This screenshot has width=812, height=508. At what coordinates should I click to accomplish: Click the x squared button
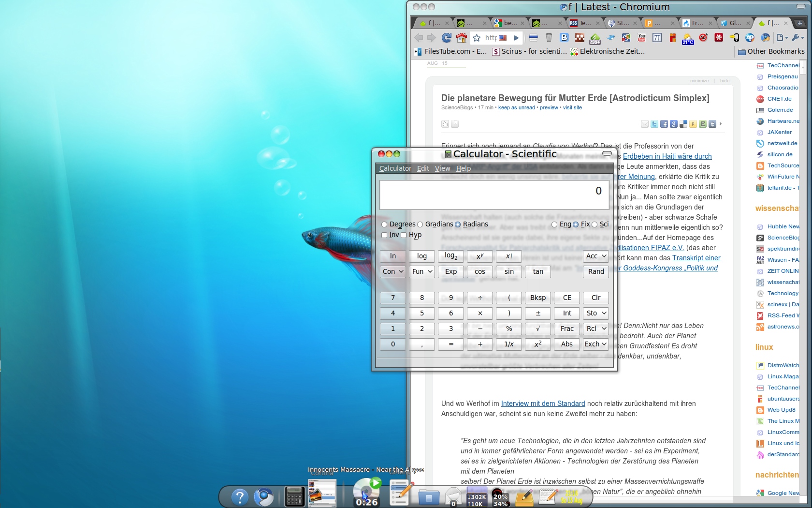[538, 344]
